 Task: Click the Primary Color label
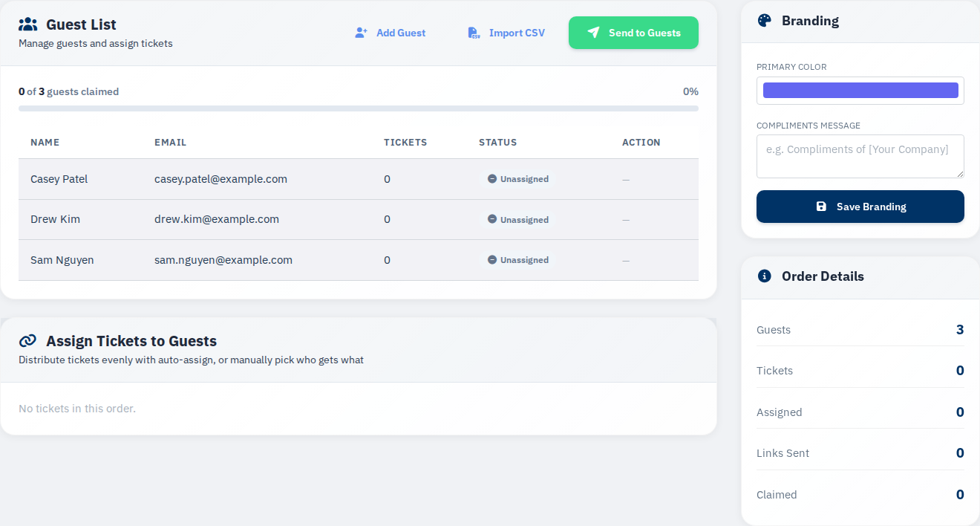click(791, 67)
